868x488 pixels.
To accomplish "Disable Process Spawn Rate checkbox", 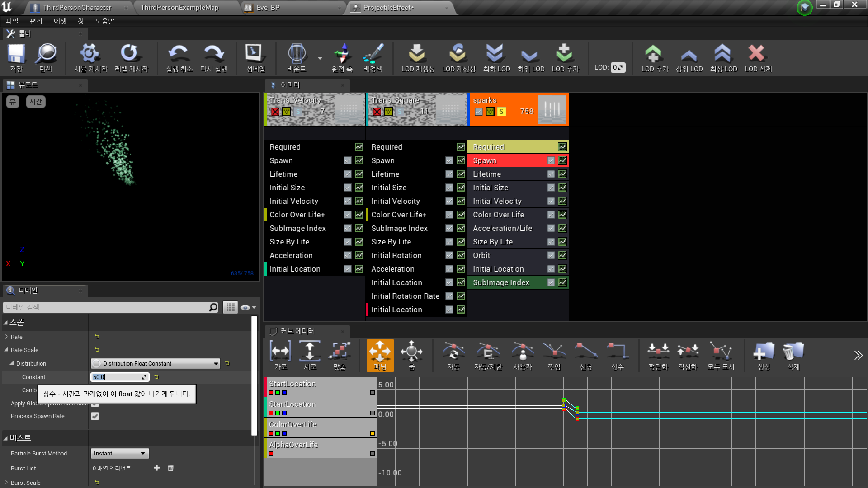I will click(95, 416).
